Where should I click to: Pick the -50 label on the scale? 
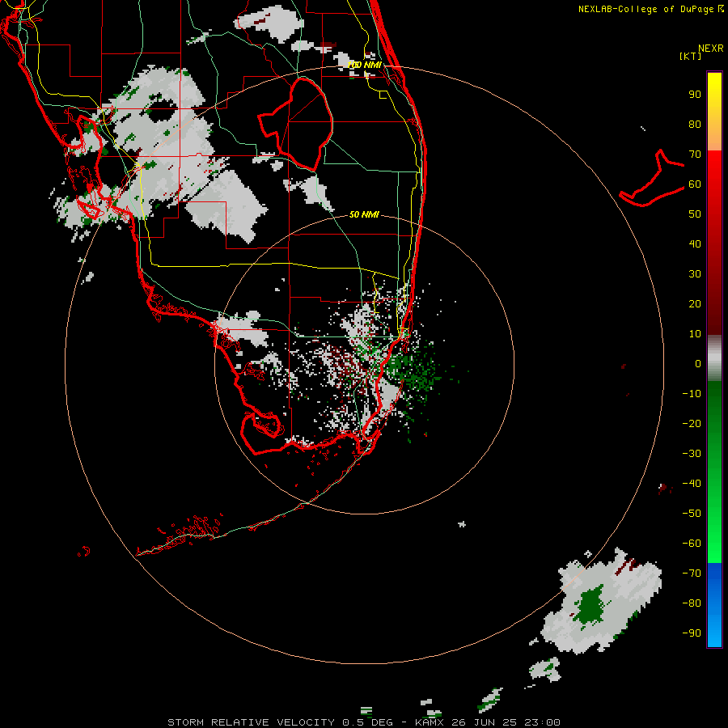[692, 514]
